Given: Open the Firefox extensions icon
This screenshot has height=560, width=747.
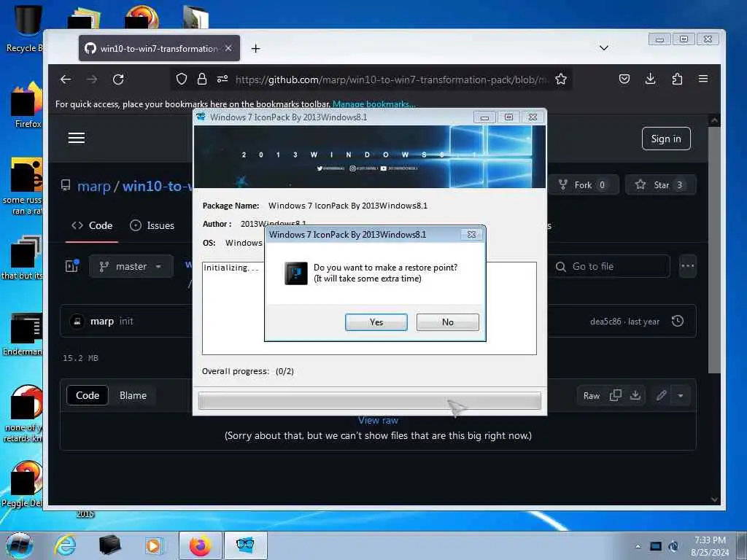Looking at the screenshot, I should (x=677, y=79).
